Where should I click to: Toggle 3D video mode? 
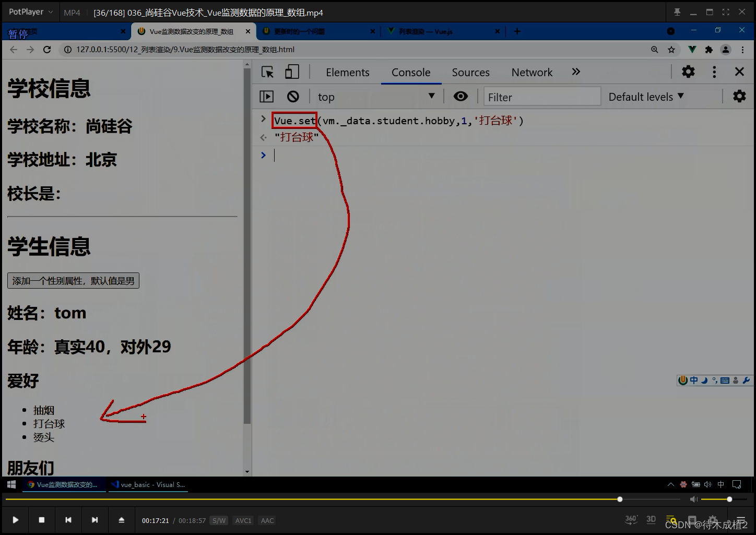[x=651, y=520]
